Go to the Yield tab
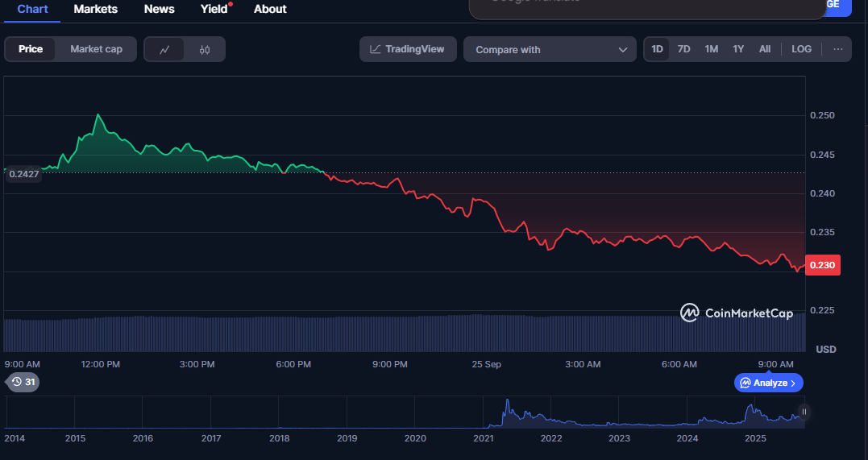The height and width of the screenshot is (460, 868). coord(214,9)
